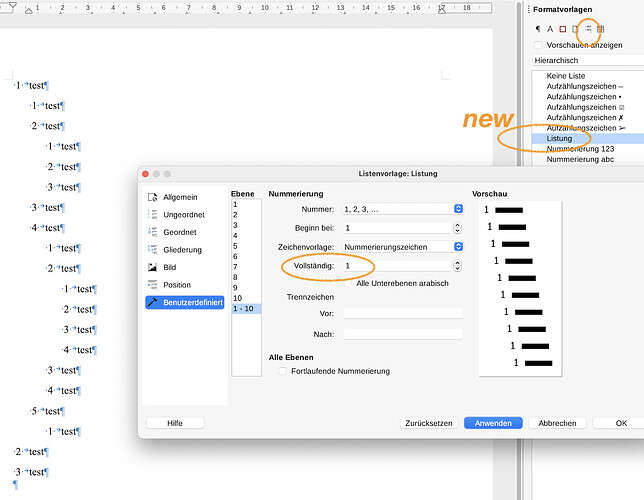The width and height of the screenshot is (644, 500).
Task: Open Paragraph Styles in the Formatvorlagen sidebar
Action: pyautogui.click(x=538, y=29)
